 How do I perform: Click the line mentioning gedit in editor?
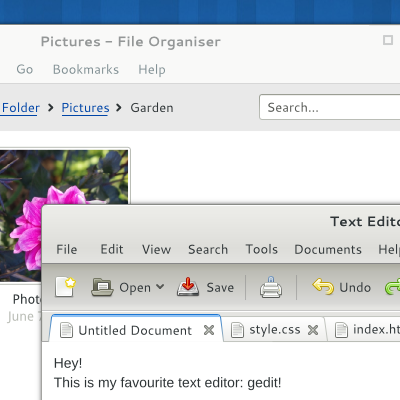(x=168, y=383)
